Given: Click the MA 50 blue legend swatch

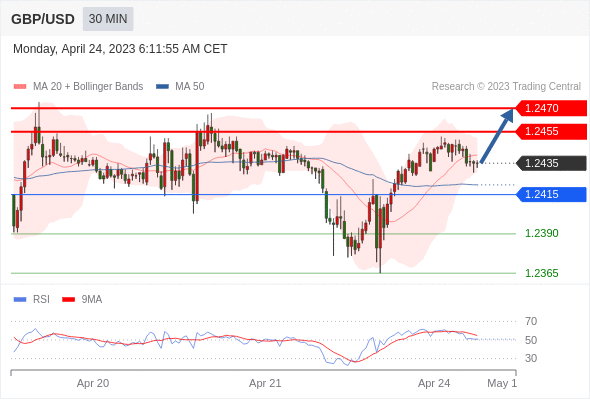Looking at the screenshot, I should 162,87.
